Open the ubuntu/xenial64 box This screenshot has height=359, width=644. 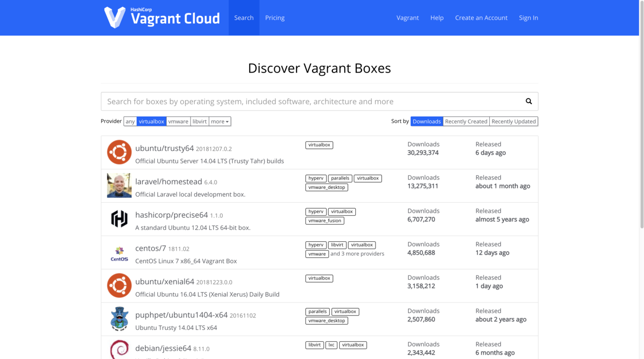click(x=319, y=285)
